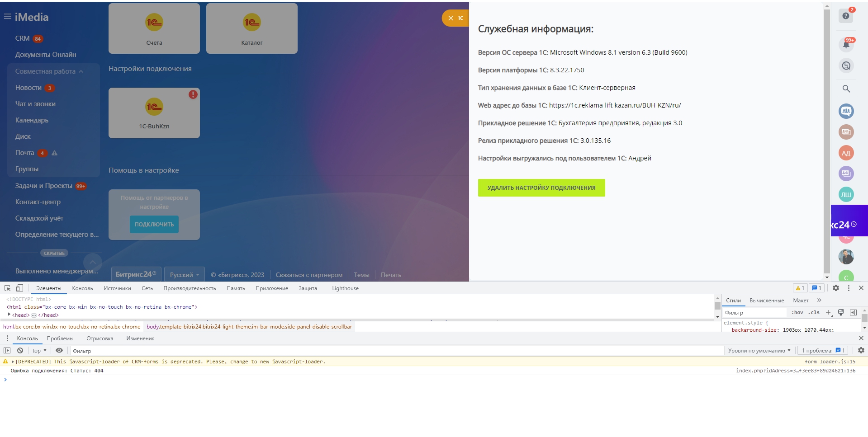Viewport: 868px width, 437px height.
Task: Open the 'top' JavaScript context dropdown
Action: point(39,351)
